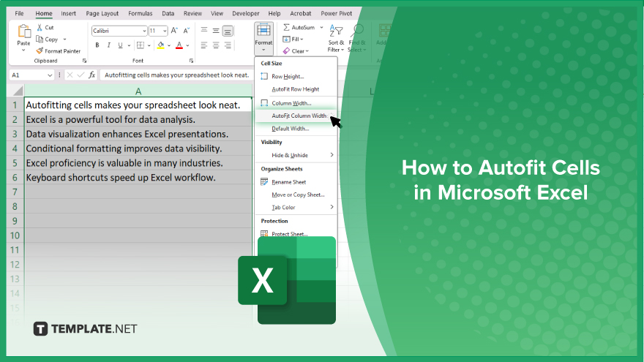Open underline style dropdown arrow
The height and width of the screenshot is (362, 644).
point(129,45)
